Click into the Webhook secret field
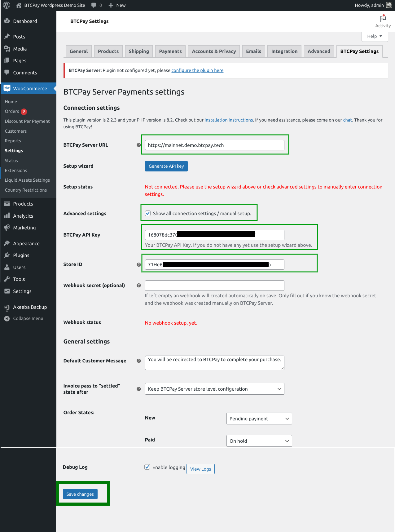Screen dimensions: 395x532 click(x=214, y=286)
